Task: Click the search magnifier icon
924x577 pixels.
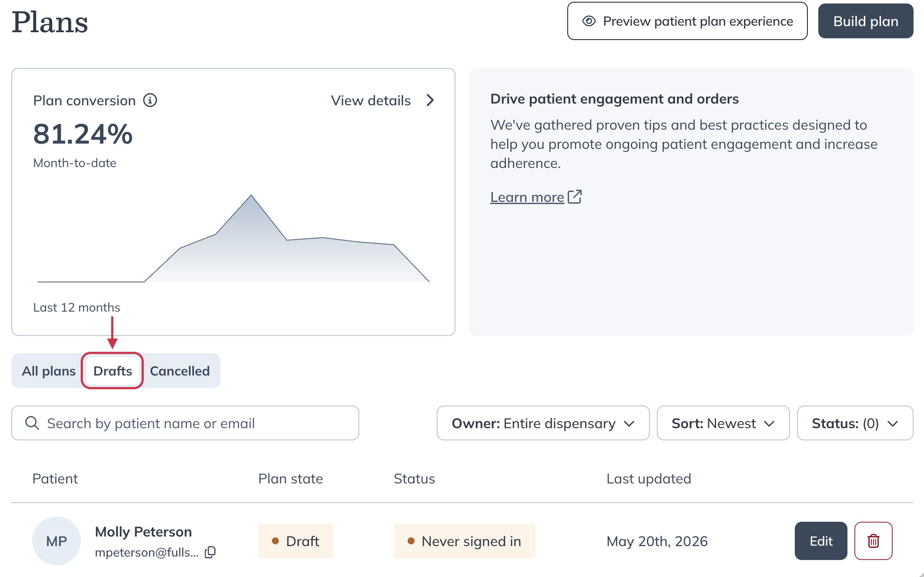Action: pyautogui.click(x=32, y=423)
